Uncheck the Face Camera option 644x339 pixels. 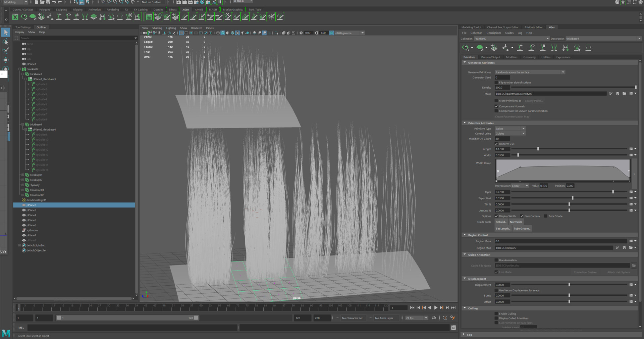click(522, 216)
